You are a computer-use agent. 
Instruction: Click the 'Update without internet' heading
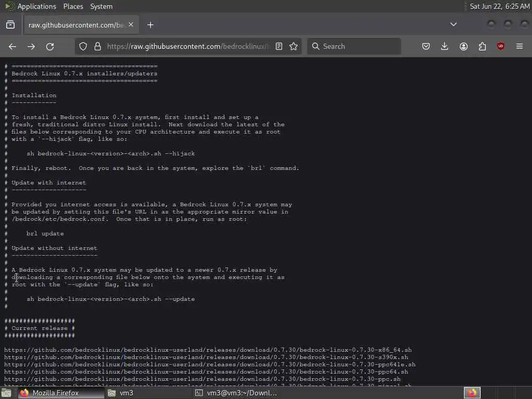54,248
